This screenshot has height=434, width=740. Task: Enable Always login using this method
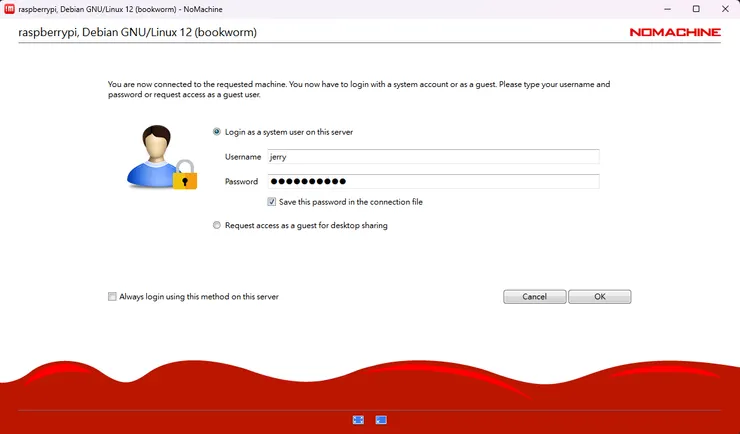(112, 297)
